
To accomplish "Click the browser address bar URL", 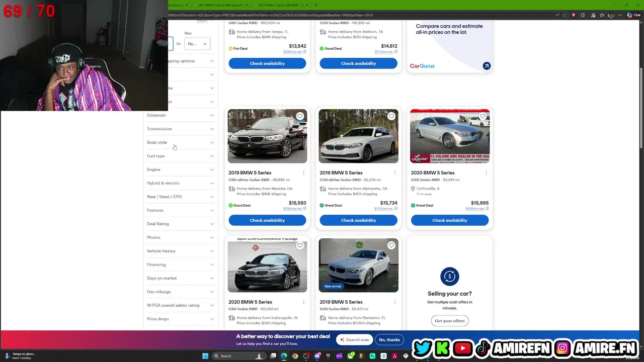I will point(272,15).
